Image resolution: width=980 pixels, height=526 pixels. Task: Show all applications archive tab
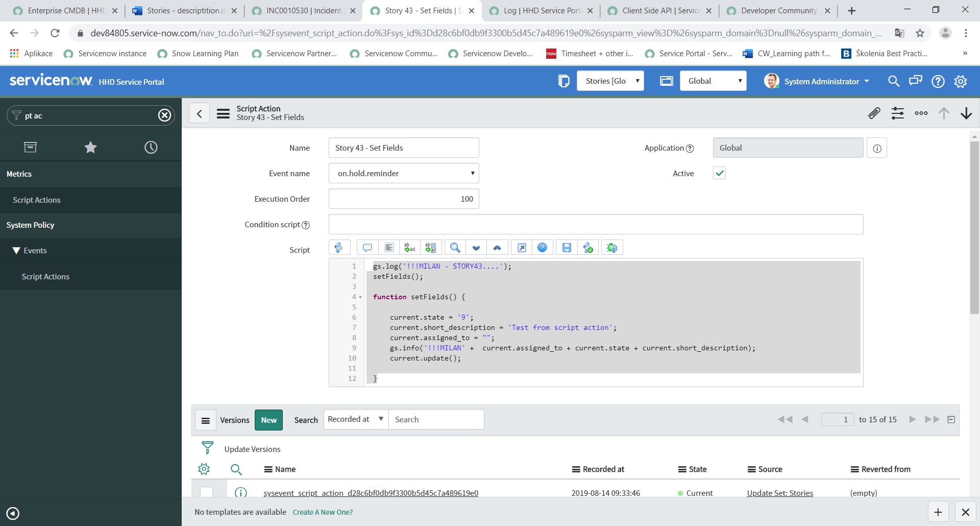point(30,147)
